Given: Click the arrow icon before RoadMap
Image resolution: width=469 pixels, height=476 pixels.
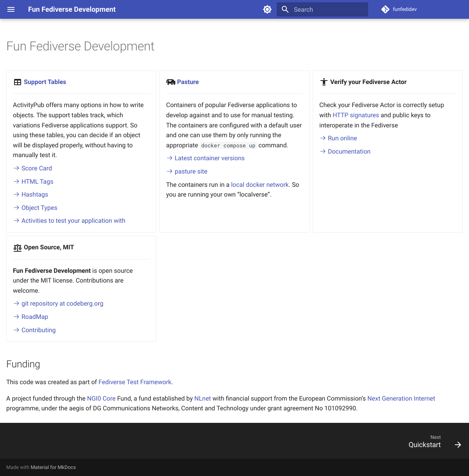Looking at the screenshot, I should [x=16, y=317].
